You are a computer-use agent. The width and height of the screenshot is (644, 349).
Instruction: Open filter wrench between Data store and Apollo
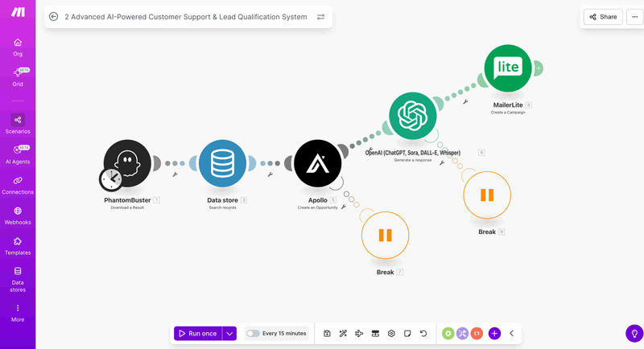[x=270, y=174]
